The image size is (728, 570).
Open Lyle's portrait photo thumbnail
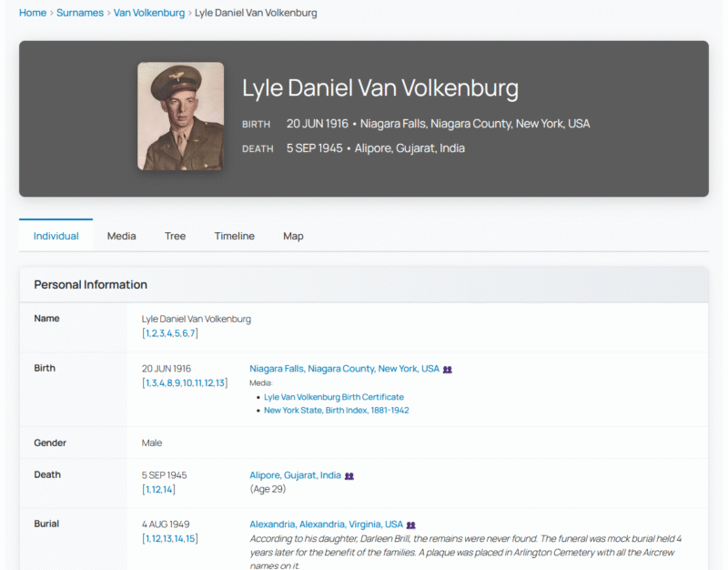[x=180, y=117]
